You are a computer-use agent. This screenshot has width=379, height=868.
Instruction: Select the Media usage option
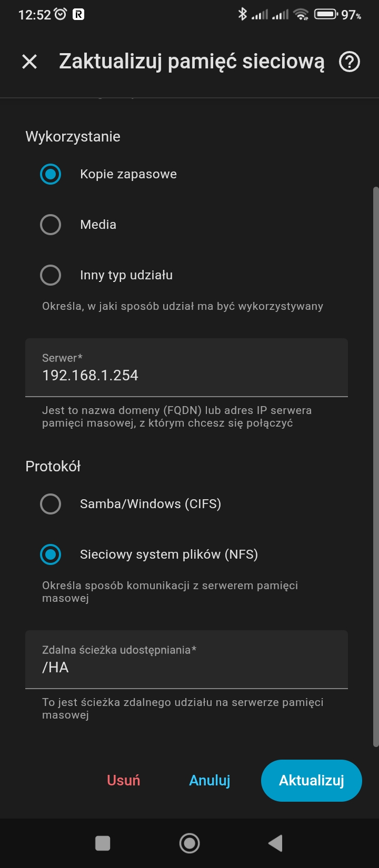coord(51,225)
